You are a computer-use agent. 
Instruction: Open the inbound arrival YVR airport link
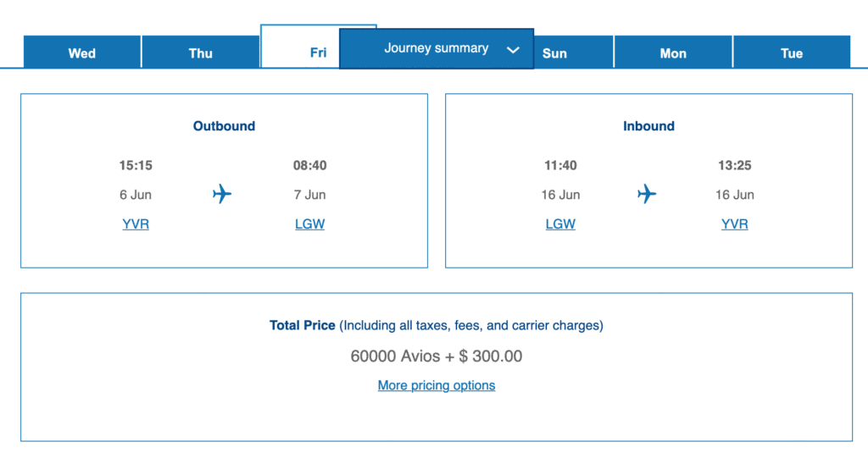point(734,224)
